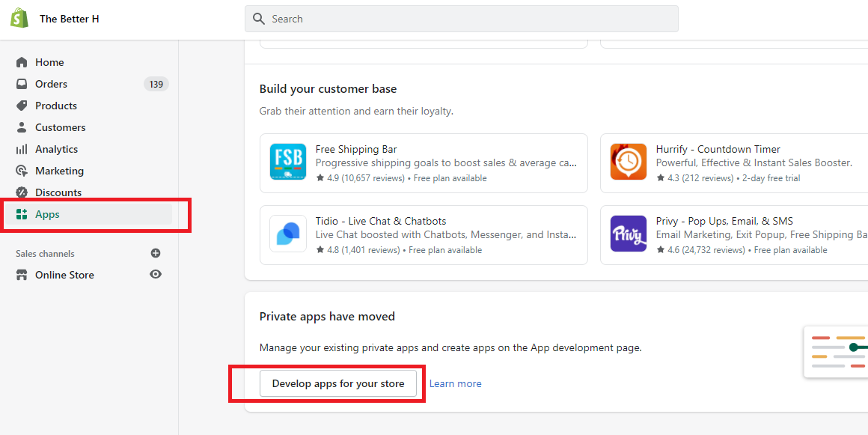Click the Hurrify Countdown Timer app icon
This screenshot has height=435, width=868.
[x=629, y=161]
